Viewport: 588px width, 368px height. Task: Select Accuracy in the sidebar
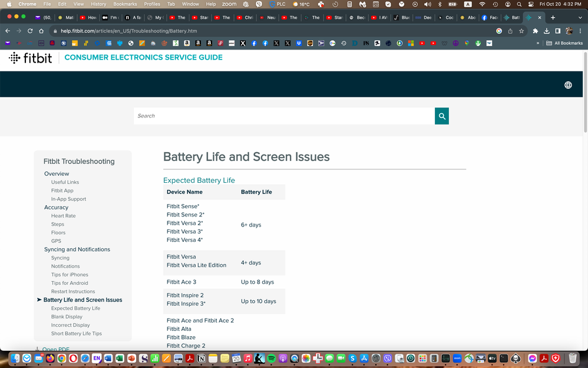(56, 207)
